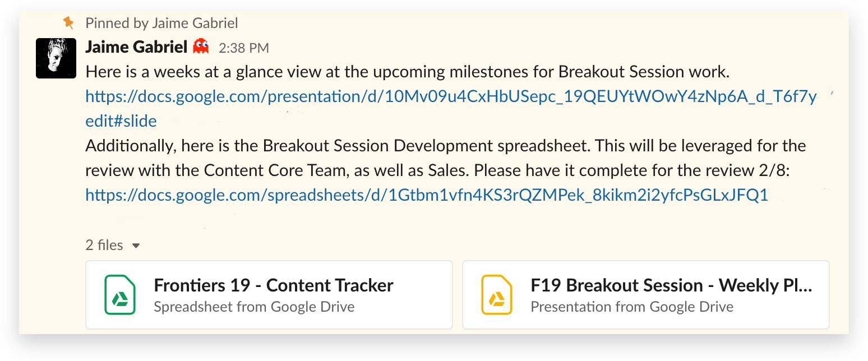Click the 2:38 PM message timestamp
This screenshot has width=868, height=361.
point(244,48)
